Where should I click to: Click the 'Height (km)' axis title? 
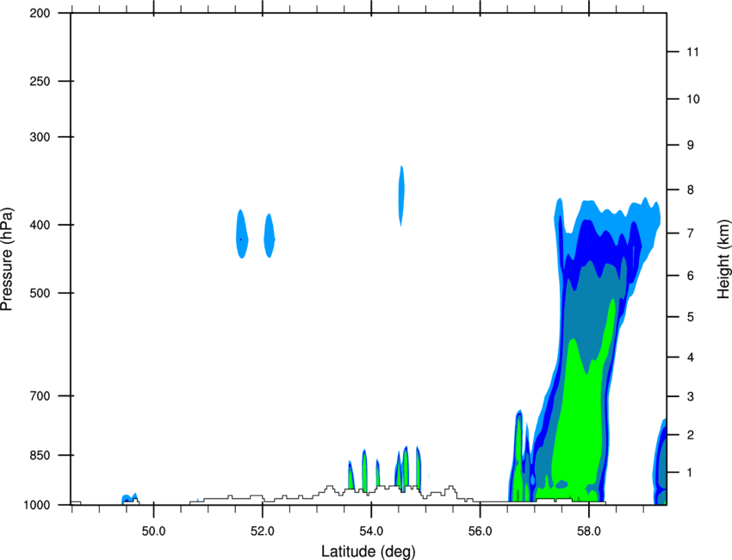[723, 259]
